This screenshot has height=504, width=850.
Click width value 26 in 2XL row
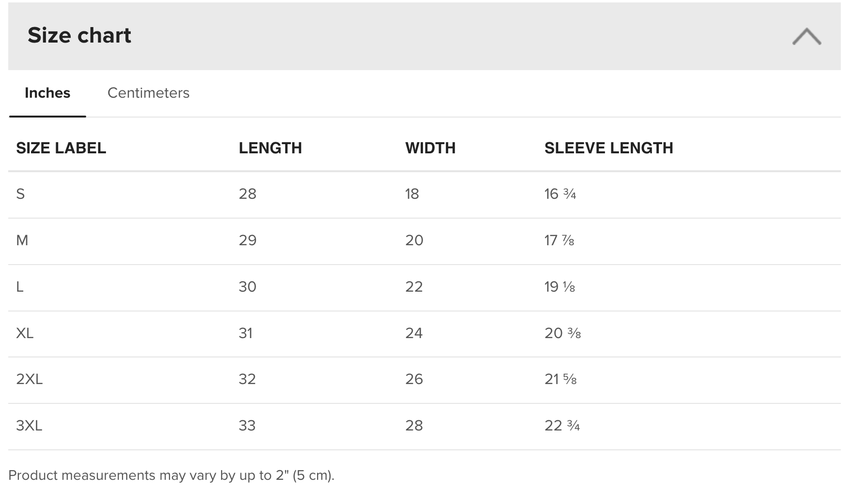[414, 379]
